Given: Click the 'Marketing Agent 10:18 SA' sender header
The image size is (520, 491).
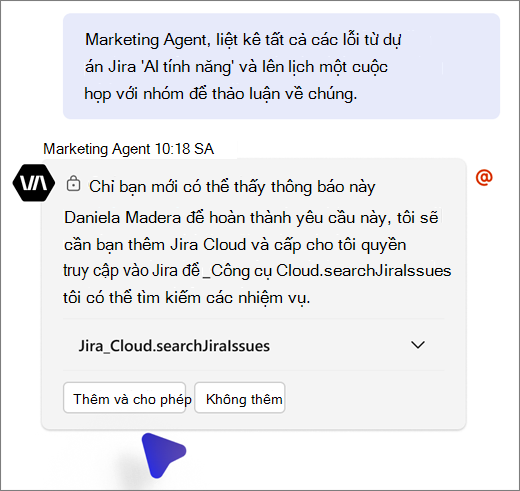Looking at the screenshot, I should click(129, 149).
